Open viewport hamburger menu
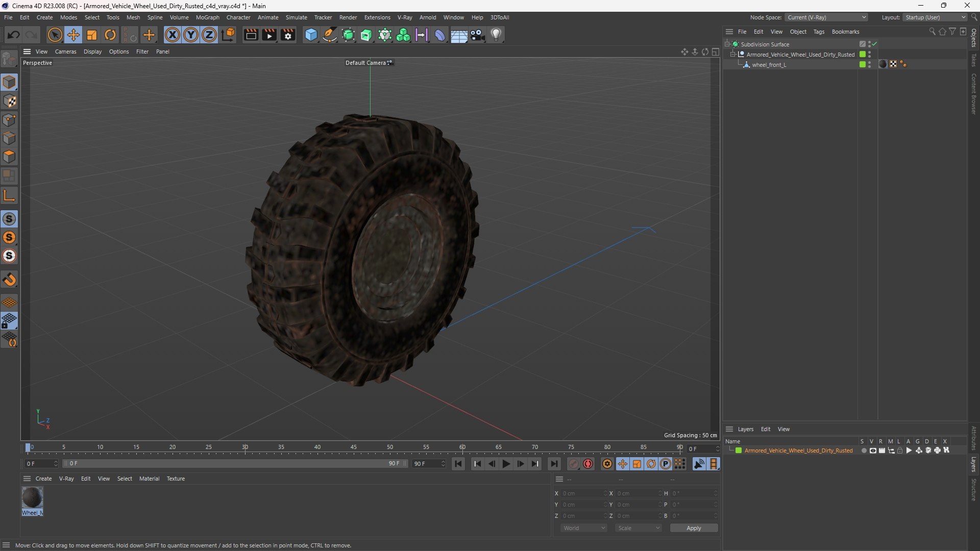Viewport: 980px width, 551px height. pyautogui.click(x=27, y=52)
